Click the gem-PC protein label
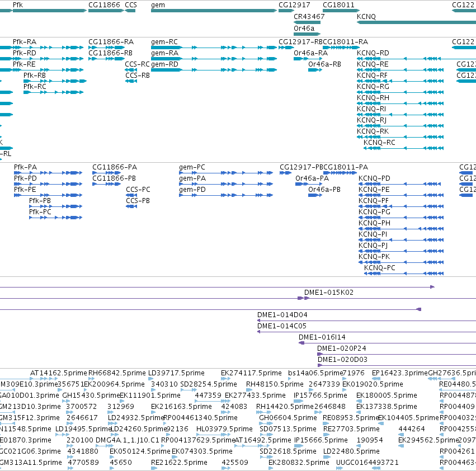This screenshot has height=471, width=476. coord(192,167)
